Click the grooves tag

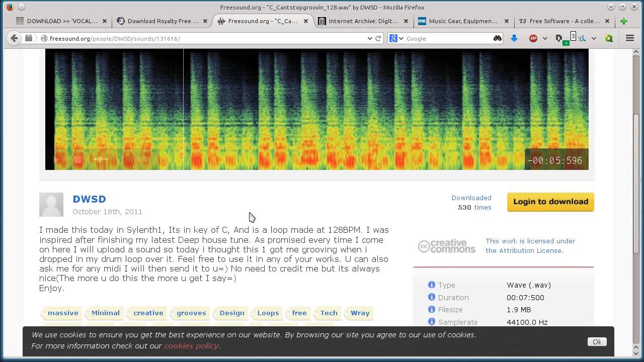[x=191, y=313]
